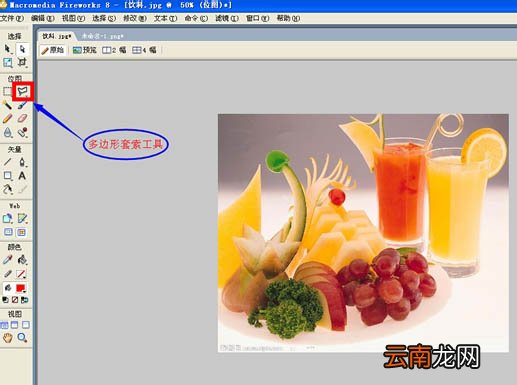Image resolution: width=517 pixels, height=385 pixels.
Task: Open the 命令 menu
Action: click(x=196, y=18)
